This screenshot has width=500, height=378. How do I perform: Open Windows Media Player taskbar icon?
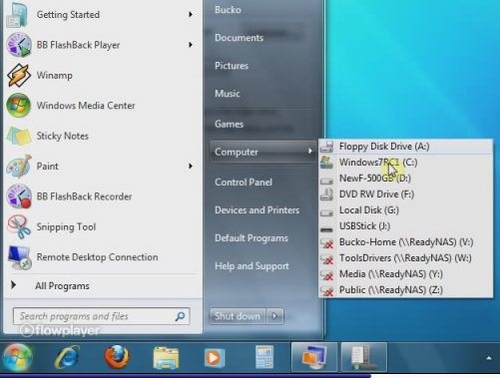pos(214,358)
